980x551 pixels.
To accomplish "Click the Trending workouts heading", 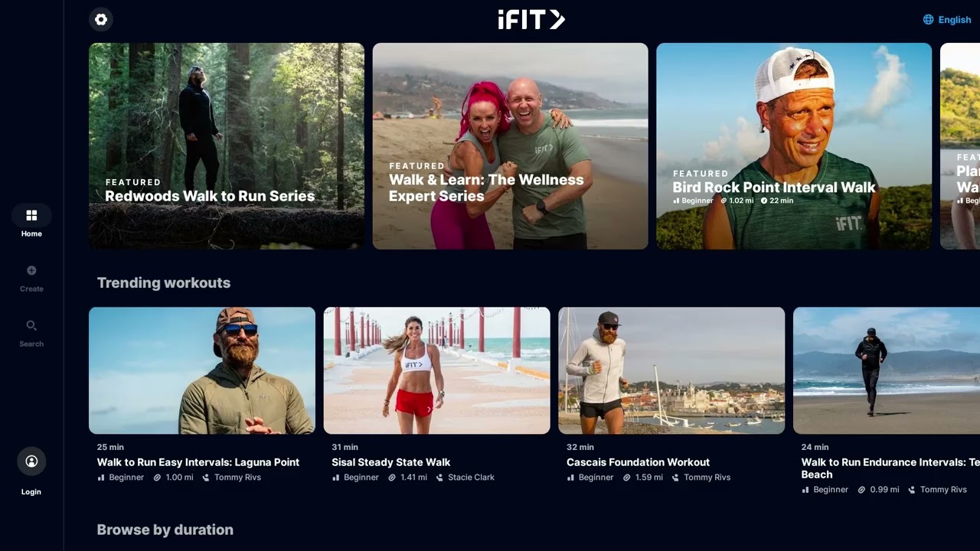I will pos(164,283).
